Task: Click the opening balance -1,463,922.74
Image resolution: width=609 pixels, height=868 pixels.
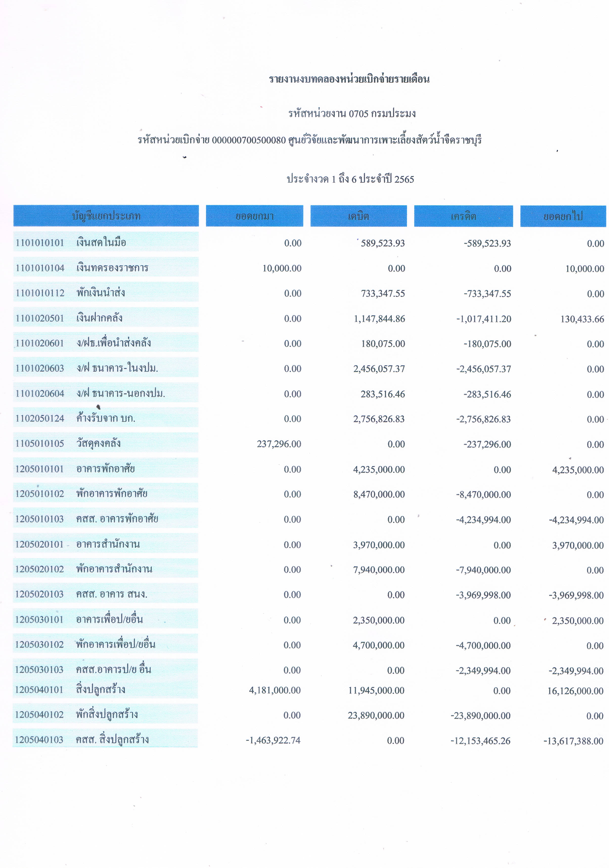Action: [x=273, y=740]
